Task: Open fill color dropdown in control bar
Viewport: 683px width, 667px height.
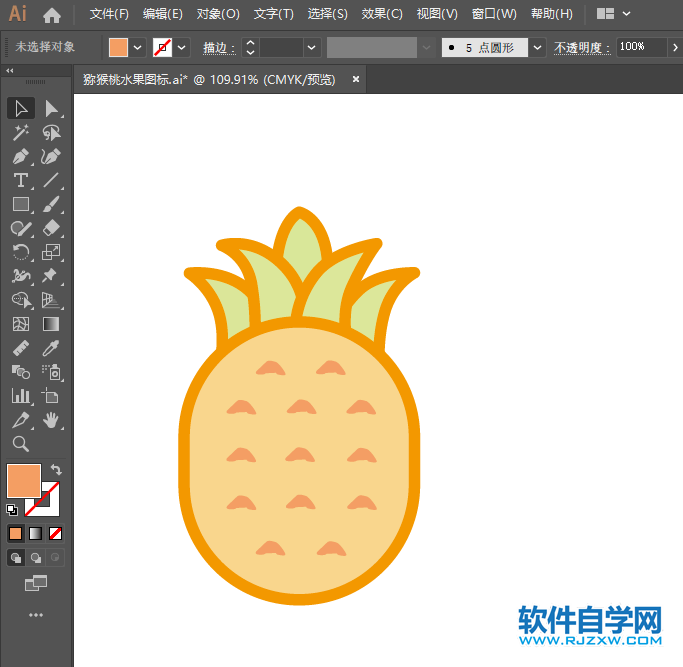Action: 138,47
